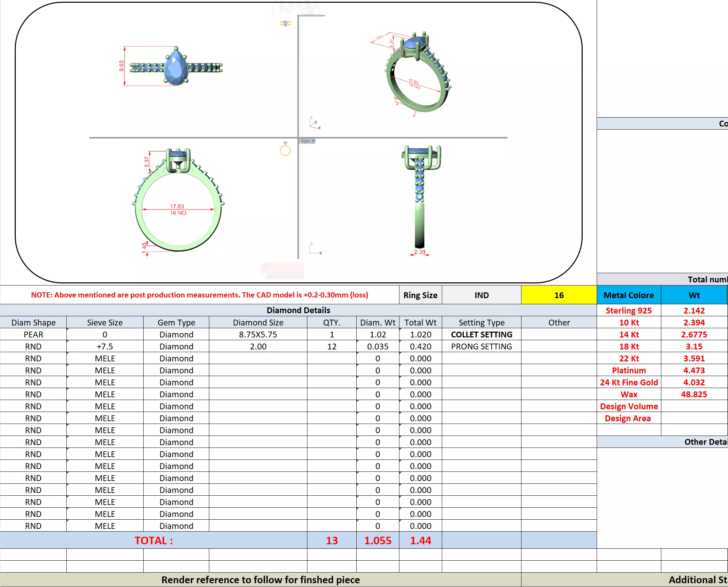Select the Sterling 925 metal row
Screen dimensions: 728x587
click(x=628, y=310)
